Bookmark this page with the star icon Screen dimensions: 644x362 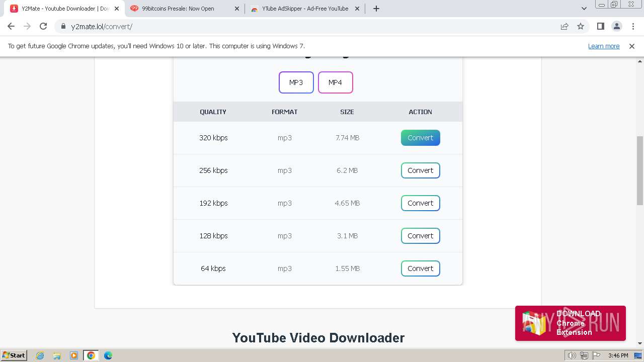[x=581, y=26]
